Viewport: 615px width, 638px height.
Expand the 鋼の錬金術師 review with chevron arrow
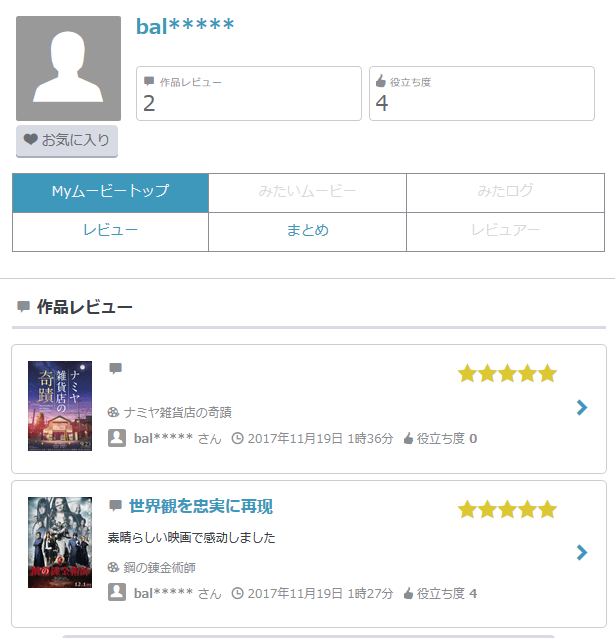pyautogui.click(x=582, y=553)
